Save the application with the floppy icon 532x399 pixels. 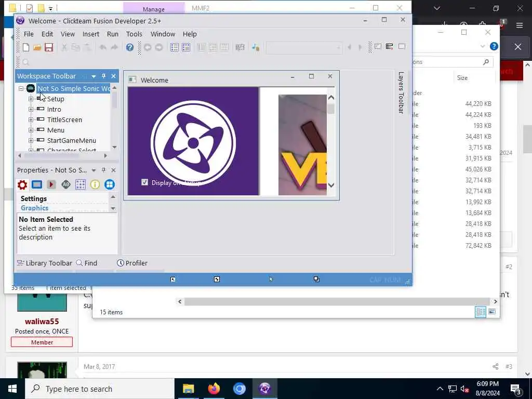point(49,47)
